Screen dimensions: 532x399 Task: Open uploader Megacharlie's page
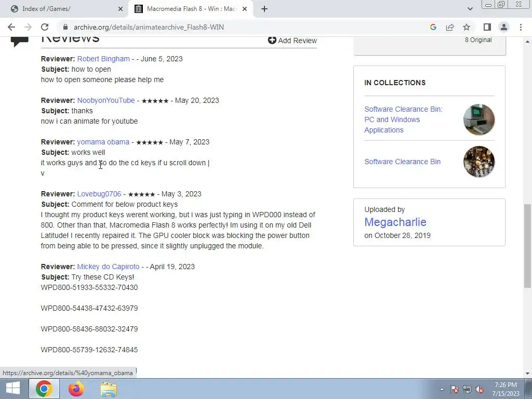point(395,222)
